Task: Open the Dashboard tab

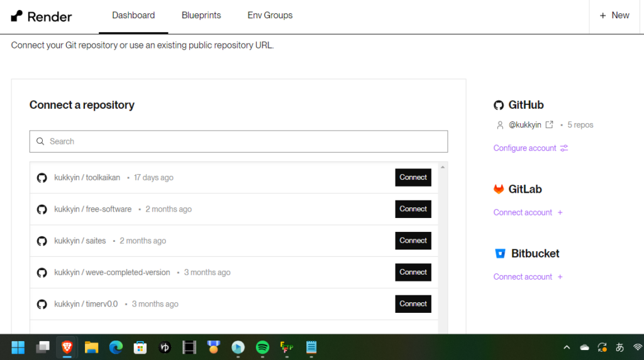Action: (133, 16)
